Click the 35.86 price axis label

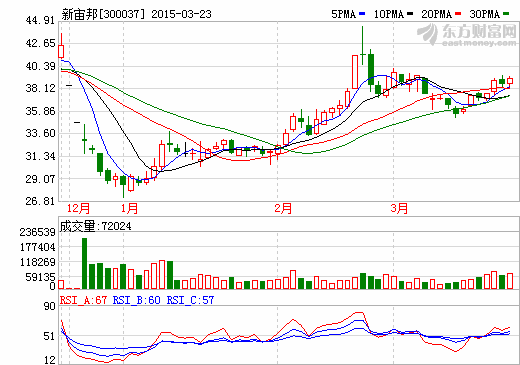[40, 111]
